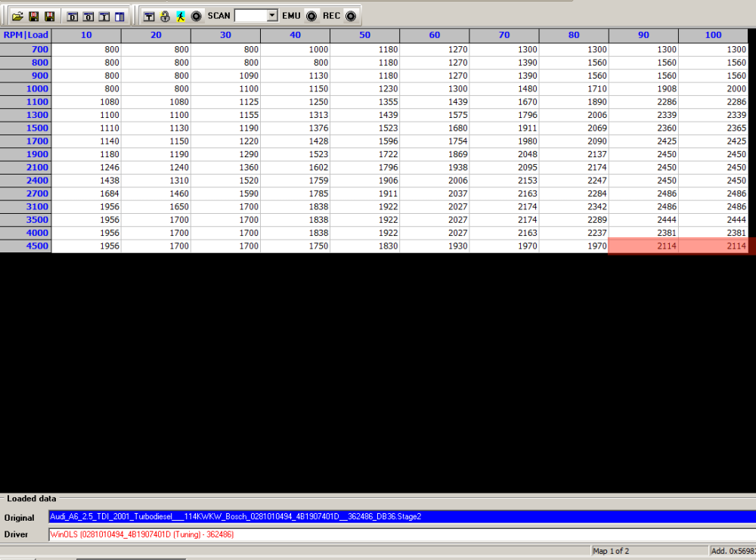
Task: Select cell 1000 in the 700 RPM row
Action: pos(295,50)
